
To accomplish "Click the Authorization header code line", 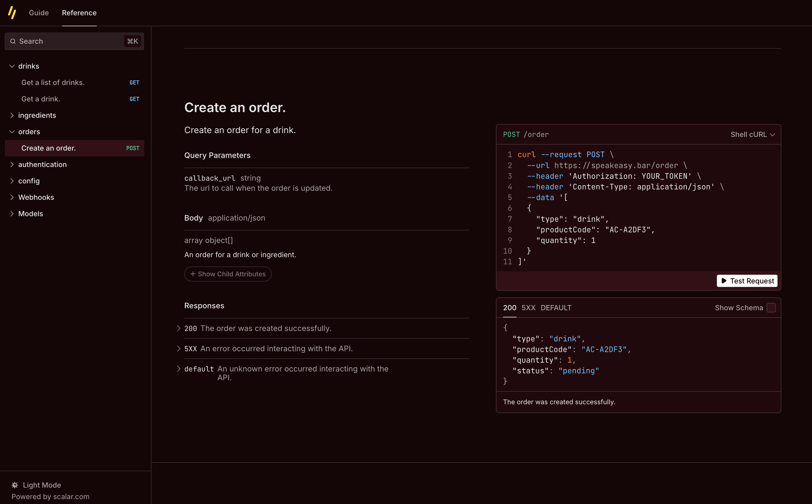I will click(614, 176).
